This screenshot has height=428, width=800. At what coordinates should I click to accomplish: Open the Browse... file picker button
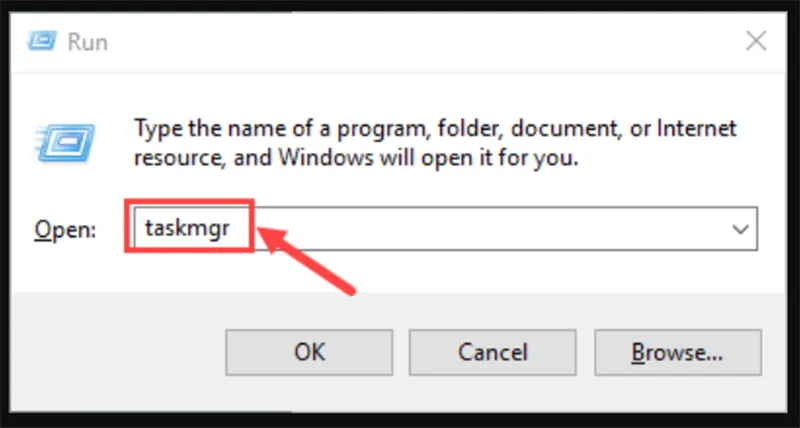click(677, 351)
